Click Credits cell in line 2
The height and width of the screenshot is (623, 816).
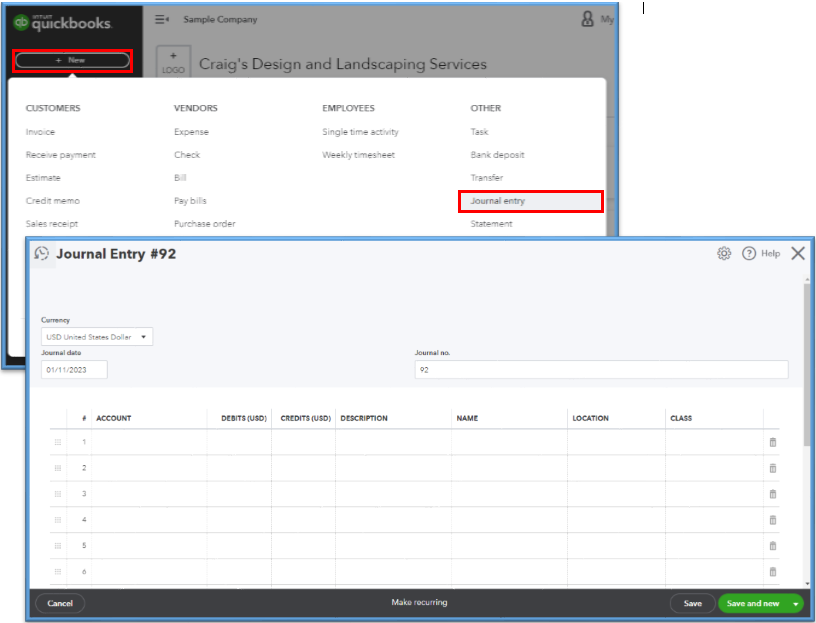coord(303,468)
